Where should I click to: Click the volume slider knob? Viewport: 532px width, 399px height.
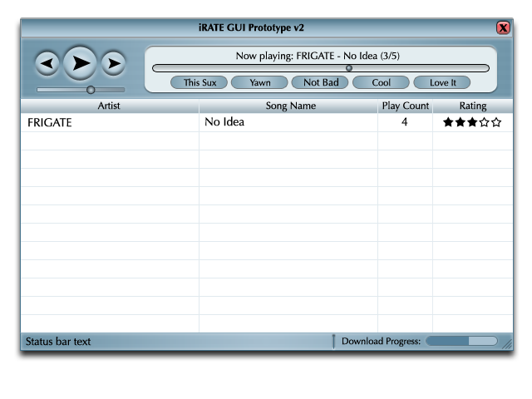point(91,90)
